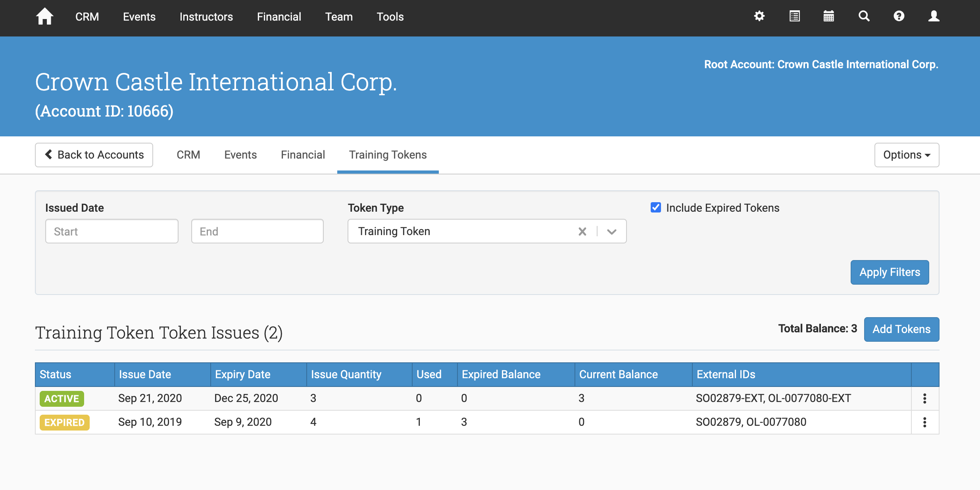Viewport: 980px width, 490px height.
Task: Click external IDs SO02879, OL-0077080
Action: [x=751, y=422]
